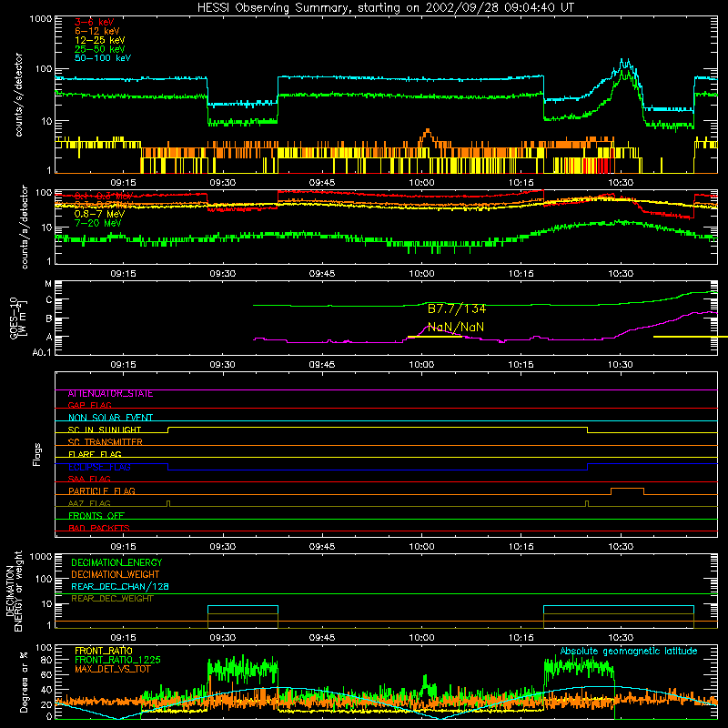Select the ECLIPSE_FLAG label

[x=99, y=467]
